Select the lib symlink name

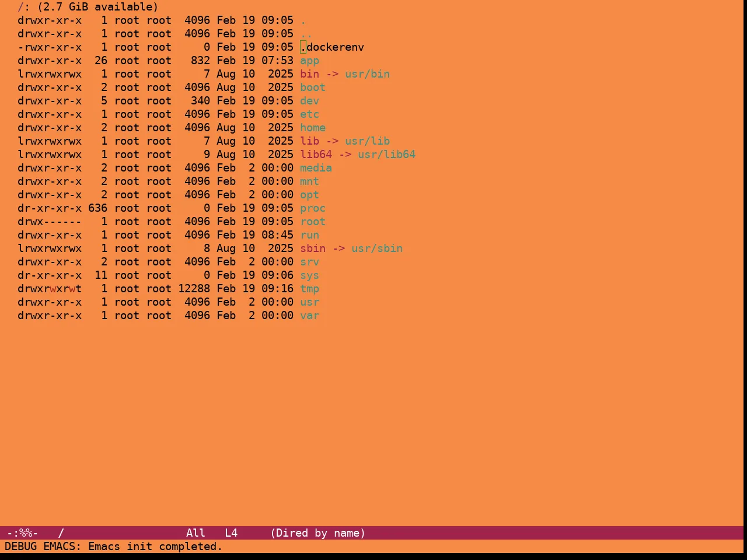(x=309, y=141)
